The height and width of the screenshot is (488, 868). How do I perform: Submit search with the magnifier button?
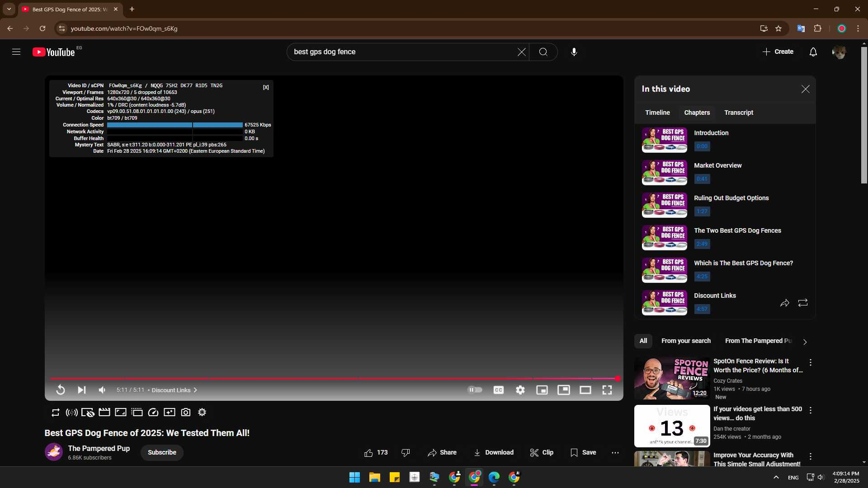pos(543,52)
